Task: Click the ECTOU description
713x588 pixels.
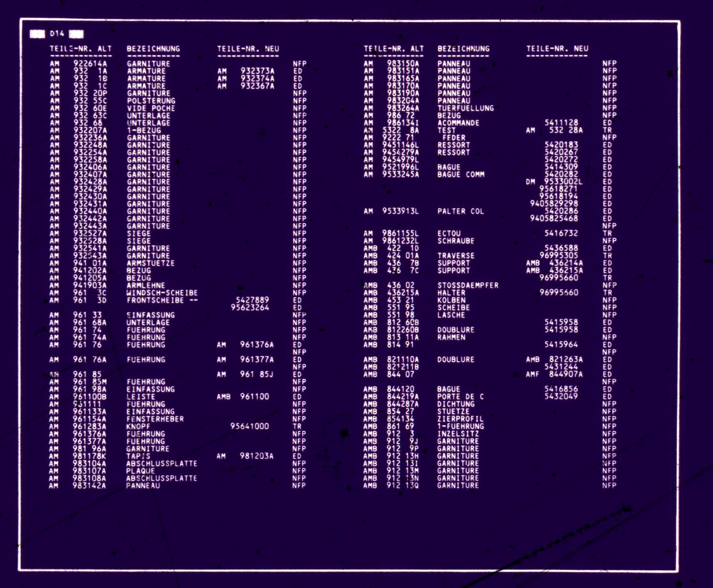Action: (x=449, y=233)
